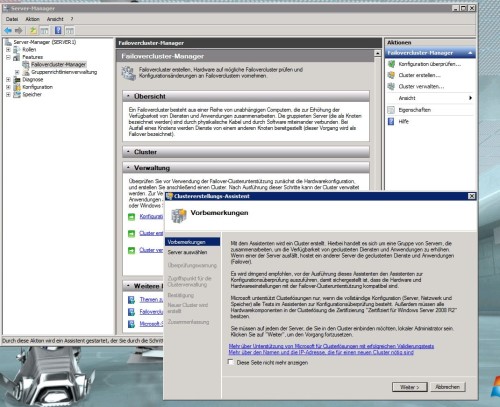Check 'Diese Seite nicht mehr anzeigen' checkbox
Screen dimensions: 500x407
230,362
